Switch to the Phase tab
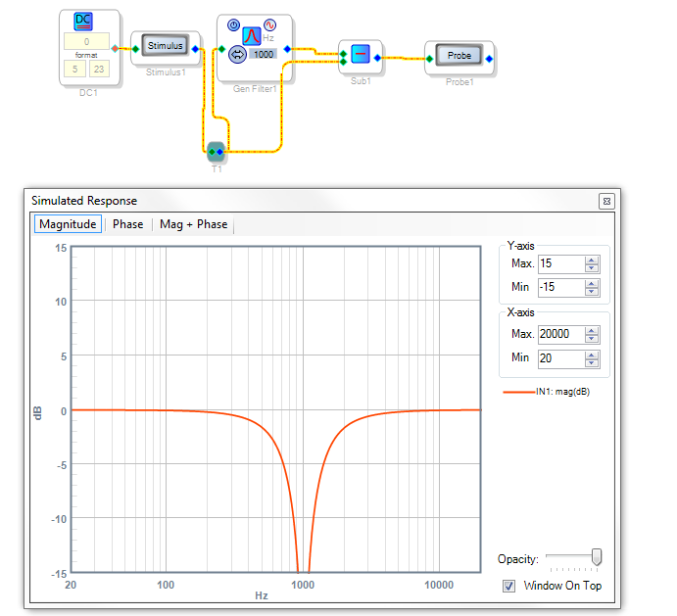The image size is (677, 616). tap(127, 224)
